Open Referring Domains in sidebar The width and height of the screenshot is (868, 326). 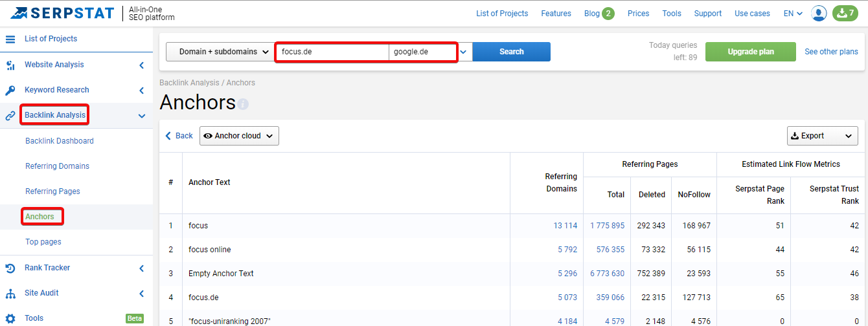(57, 166)
